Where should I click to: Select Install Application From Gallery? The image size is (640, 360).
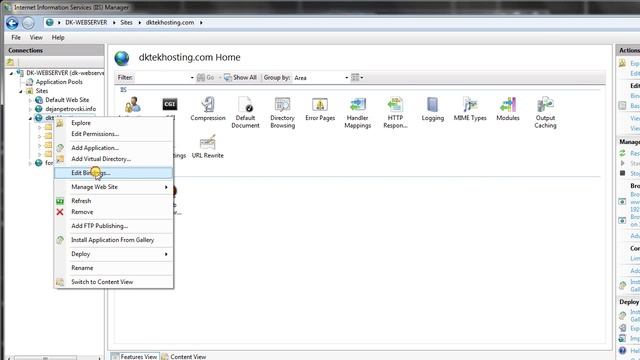point(114,240)
